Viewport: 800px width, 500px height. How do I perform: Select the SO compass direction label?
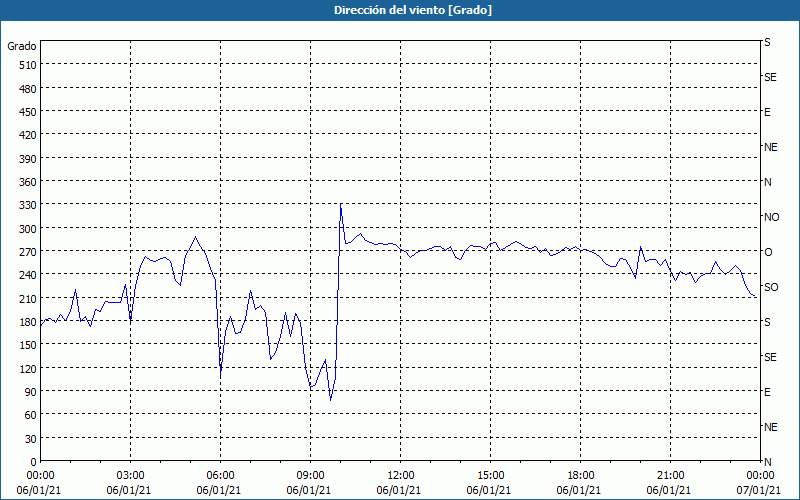[x=771, y=287]
